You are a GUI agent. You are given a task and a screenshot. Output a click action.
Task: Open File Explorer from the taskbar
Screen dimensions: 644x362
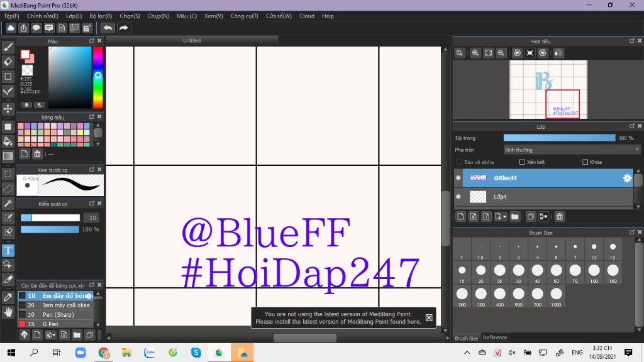pos(126,352)
